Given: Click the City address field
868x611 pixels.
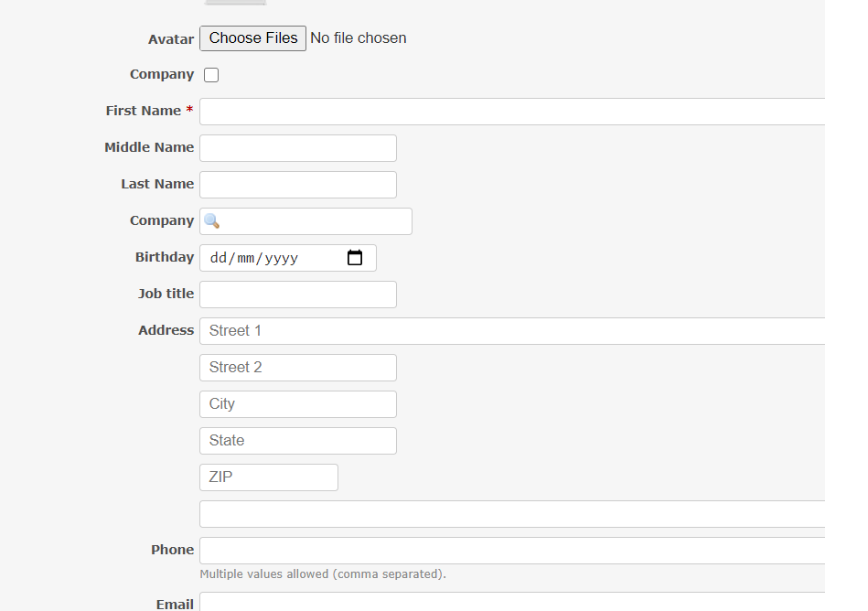Looking at the screenshot, I should coord(297,403).
